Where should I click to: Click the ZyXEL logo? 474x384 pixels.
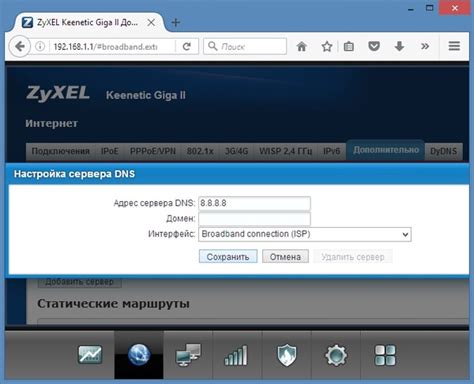58,93
